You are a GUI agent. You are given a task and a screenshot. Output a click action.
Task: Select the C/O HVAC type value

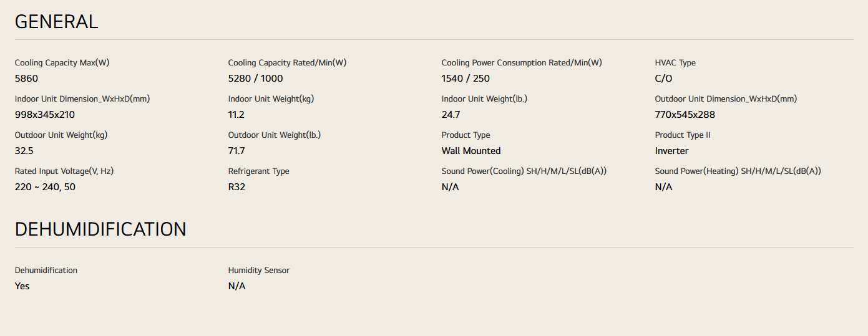tap(663, 79)
